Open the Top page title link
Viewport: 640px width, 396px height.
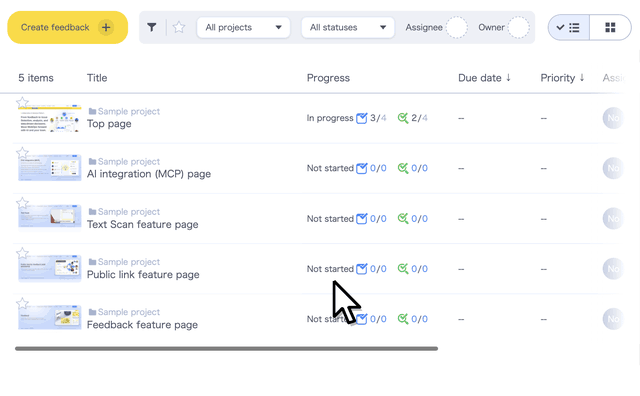(109, 124)
